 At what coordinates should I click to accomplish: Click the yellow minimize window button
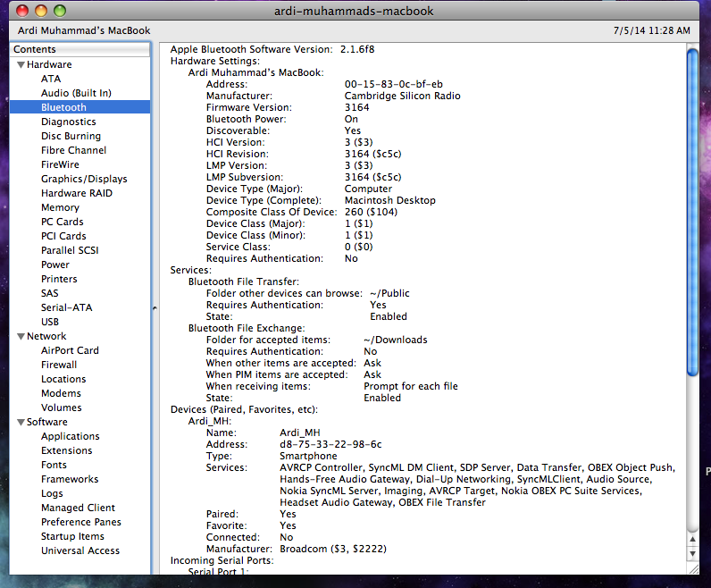(40, 11)
